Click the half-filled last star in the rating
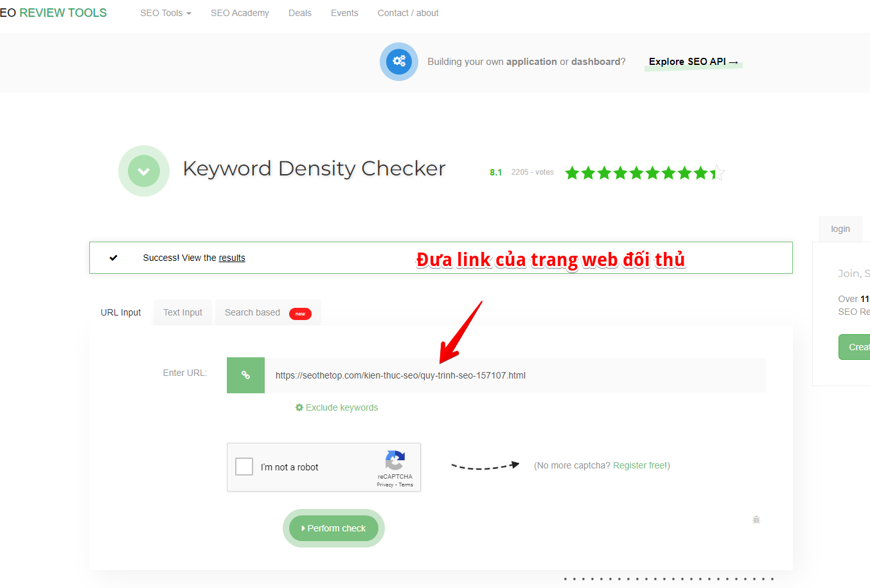Screen dimensions: 870x588 tap(716, 172)
